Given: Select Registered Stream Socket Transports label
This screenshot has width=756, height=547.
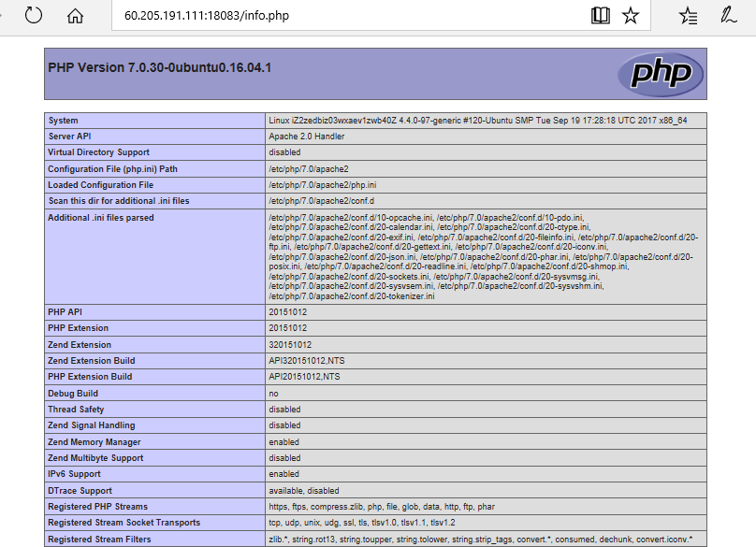Looking at the screenshot, I should pyautogui.click(x=124, y=523).
